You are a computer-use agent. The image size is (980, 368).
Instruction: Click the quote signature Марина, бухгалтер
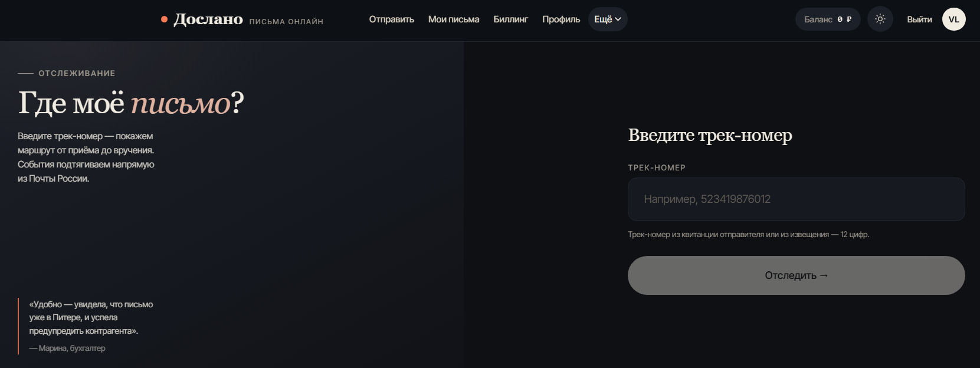(67, 349)
